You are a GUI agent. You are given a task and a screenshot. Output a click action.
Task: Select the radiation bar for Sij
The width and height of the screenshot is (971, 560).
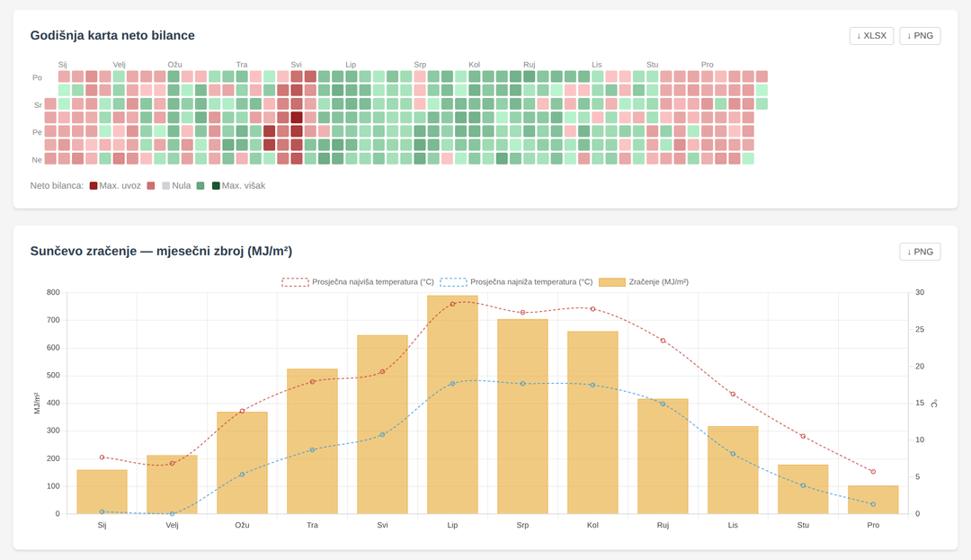coord(102,492)
